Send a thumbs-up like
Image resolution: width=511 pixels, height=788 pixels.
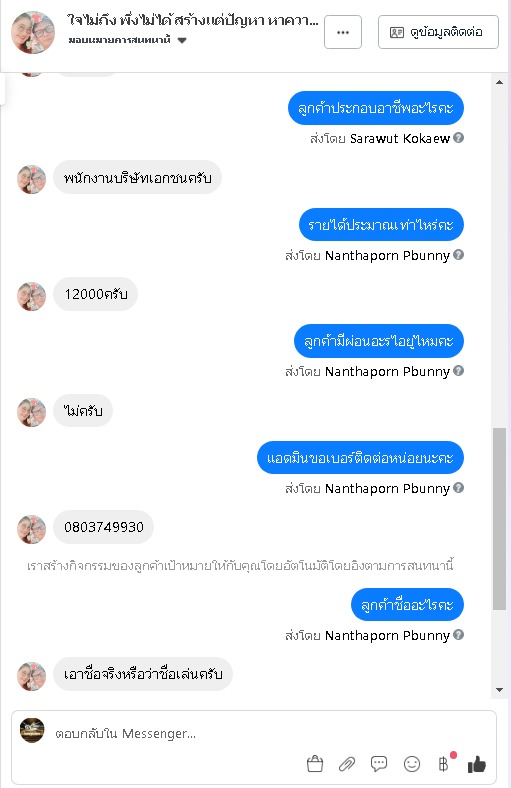(x=477, y=764)
